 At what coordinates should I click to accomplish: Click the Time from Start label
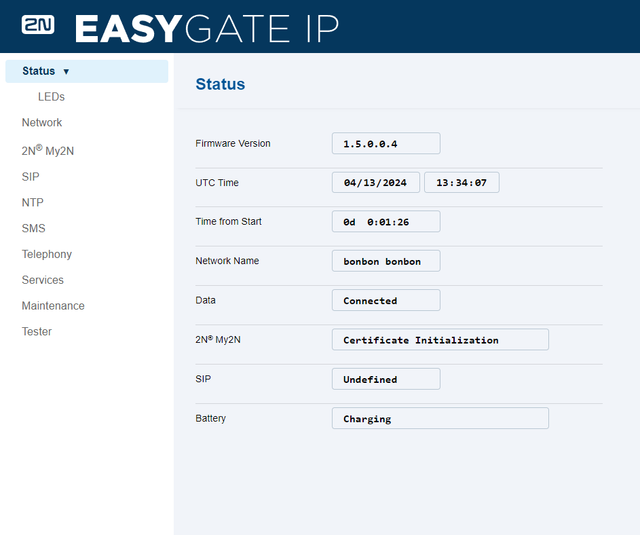(228, 222)
